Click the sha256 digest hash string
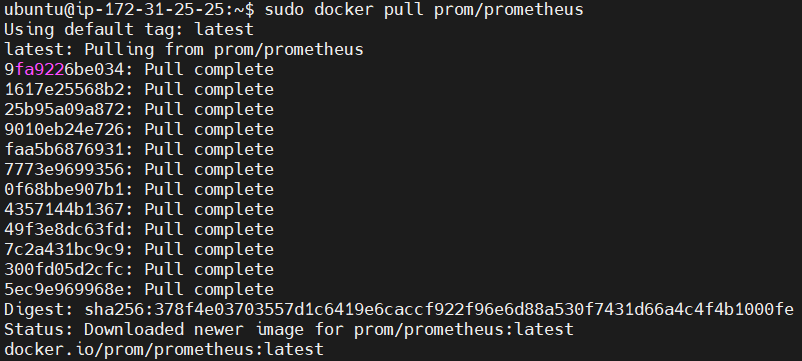 pos(439,309)
